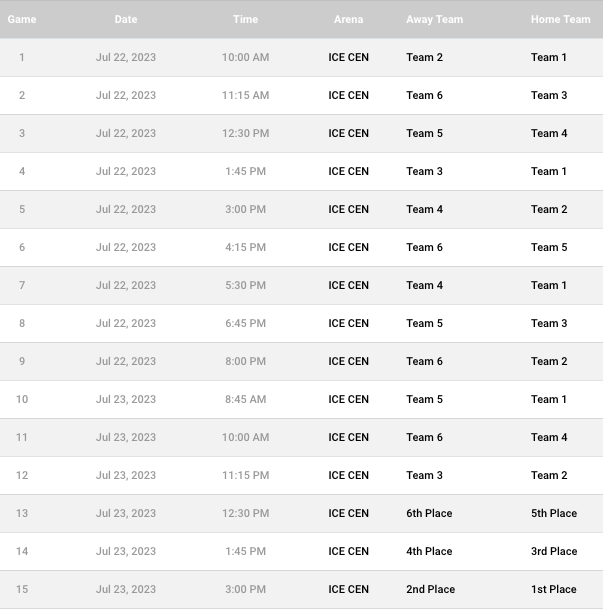
Task: Click Team 3 home team in game 8
Action: pyautogui.click(x=549, y=323)
